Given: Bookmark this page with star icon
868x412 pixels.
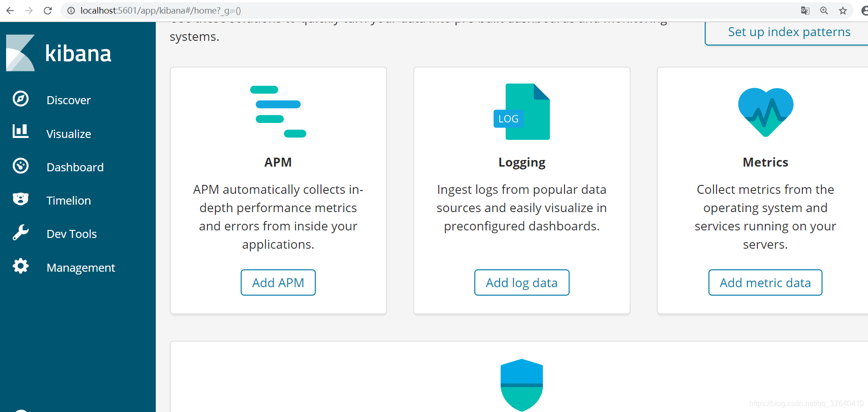Looking at the screenshot, I should (843, 10).
